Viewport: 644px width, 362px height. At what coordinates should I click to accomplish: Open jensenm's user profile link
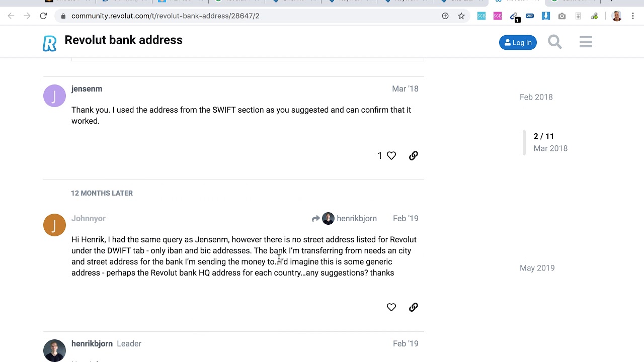coord(87,89)
